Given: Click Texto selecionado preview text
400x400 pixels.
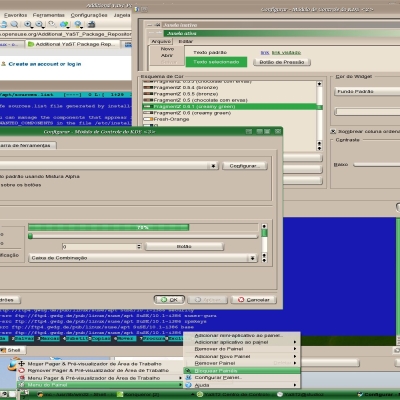Looking at the screenshot, I should coord(216,62).
